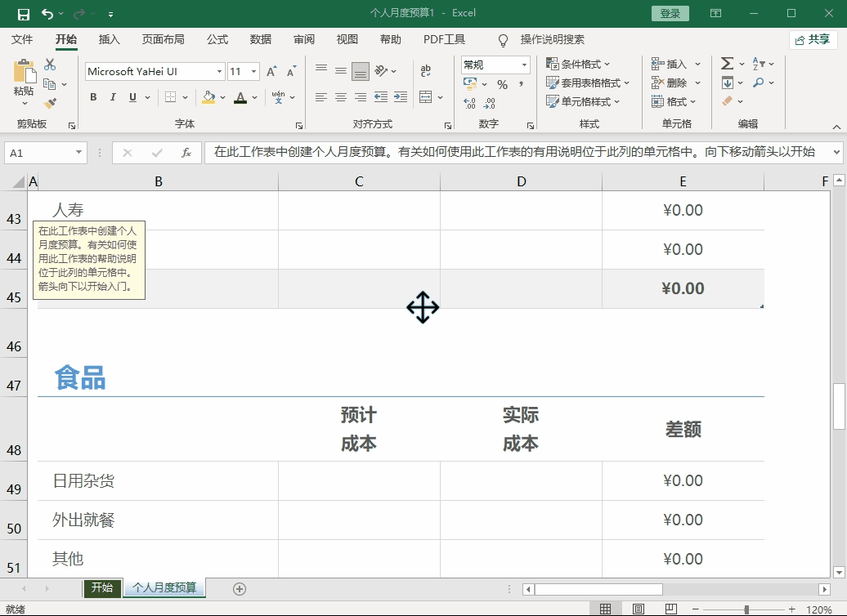Image resolution: width=847 pixels, height=616 pixels.
Task: Open the 条件格式 dropdown
Action: tap(578, 65)
